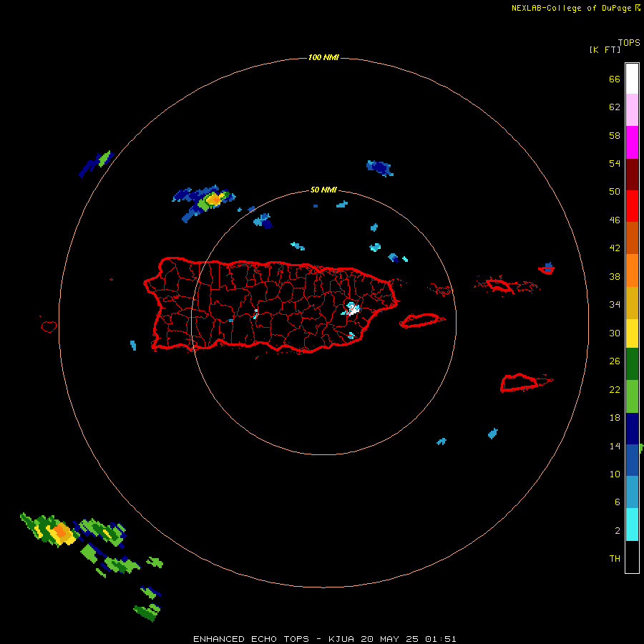Click the navy blue legend swatch

pyautogui.click(x=632, y=429)
